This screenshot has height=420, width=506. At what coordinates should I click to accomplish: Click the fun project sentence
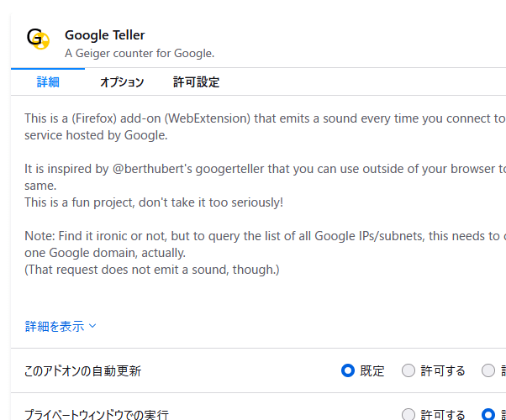pyautogui.click(x=154, y=202)
